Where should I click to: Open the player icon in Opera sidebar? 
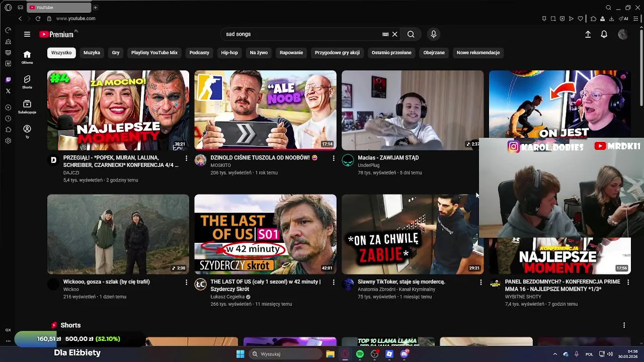coord(8,108)
